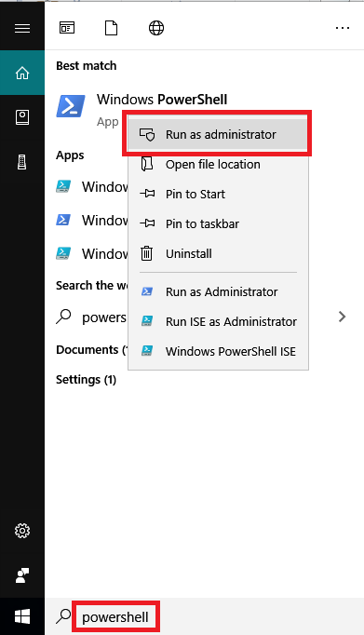This screenshot has height=635, width=364.
Task: Click the search box containing powershell
Action: [x=115, y=617]
